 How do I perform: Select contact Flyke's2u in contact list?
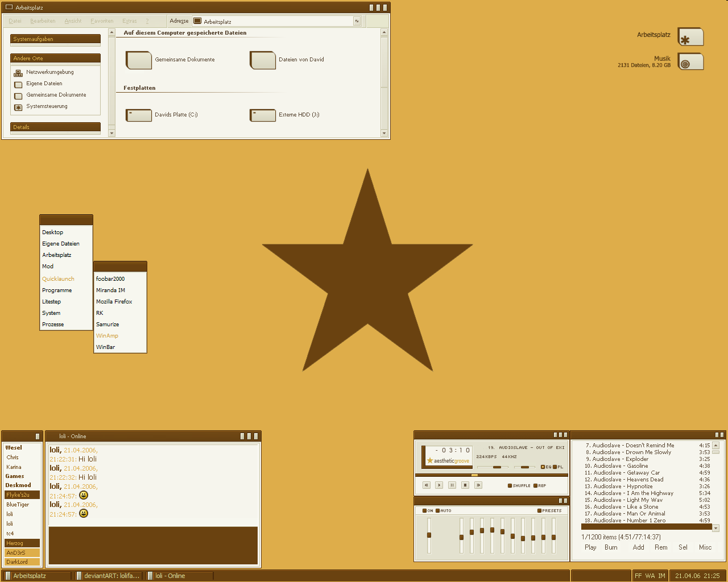(x=22, y=495)
